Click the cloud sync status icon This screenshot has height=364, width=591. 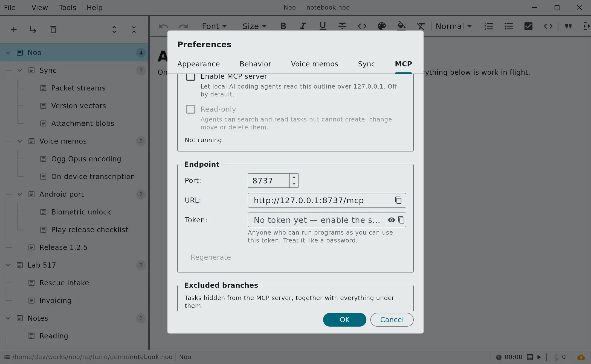click(581, 357)
